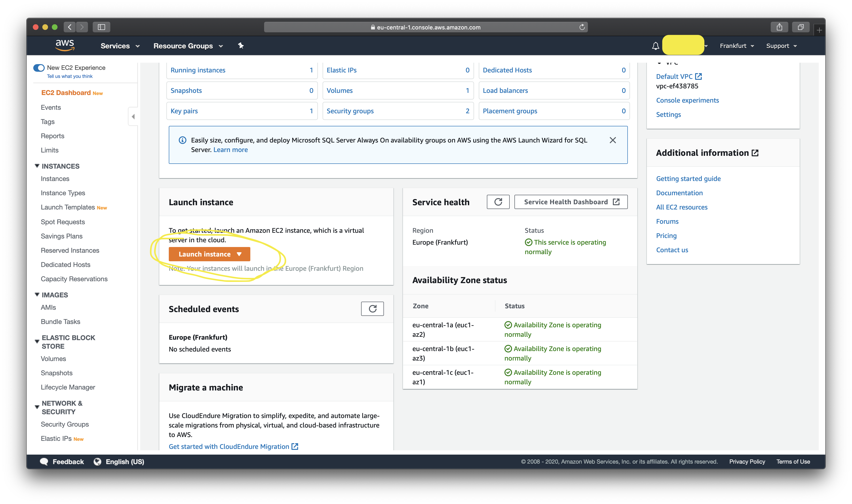This screenshot has height=504, width=852.
Task: Open the Documentation link
Action: coord(679,193)
